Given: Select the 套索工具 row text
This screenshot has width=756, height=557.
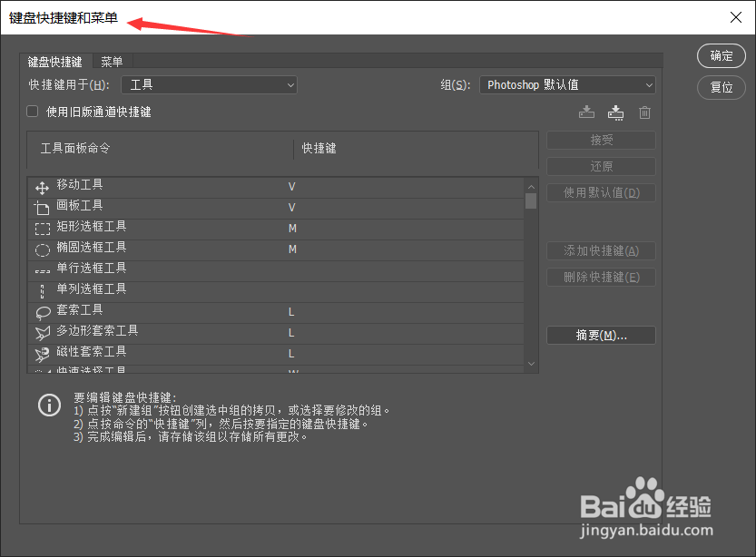Looking at the screenshot, I should 80,309.
